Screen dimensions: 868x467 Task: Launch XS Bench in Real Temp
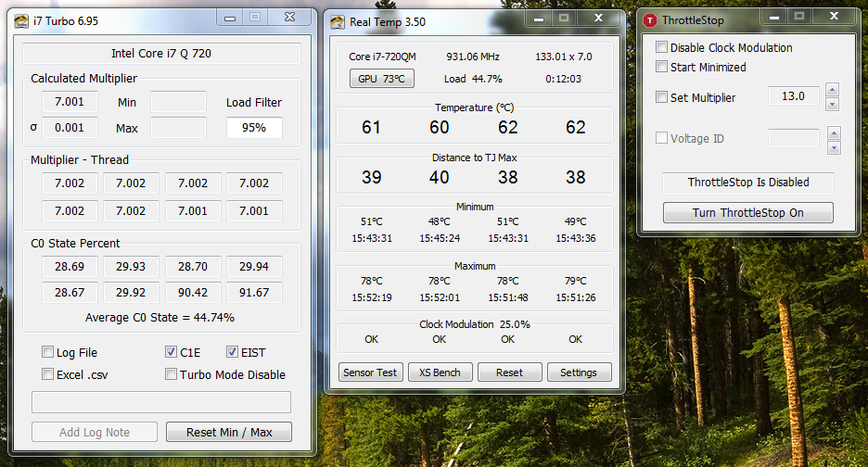(440, 372)
